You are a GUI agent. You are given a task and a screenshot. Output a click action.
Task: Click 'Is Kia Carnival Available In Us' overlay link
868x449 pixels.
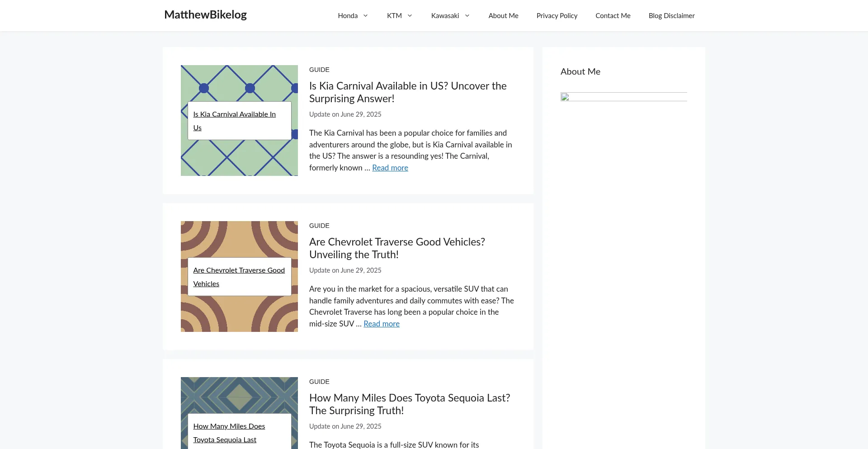pyautogui.click(x=234, y=114)
